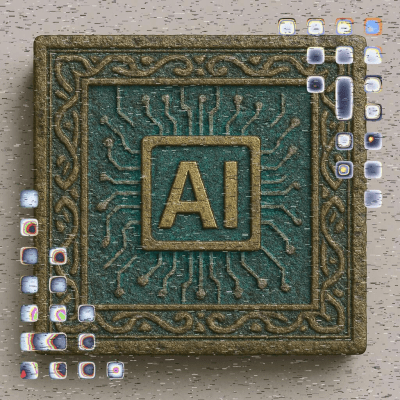Select the half-pink banded tile above the wide tile
The height and width of the screenshot is (400, 400).
(29, 313)
